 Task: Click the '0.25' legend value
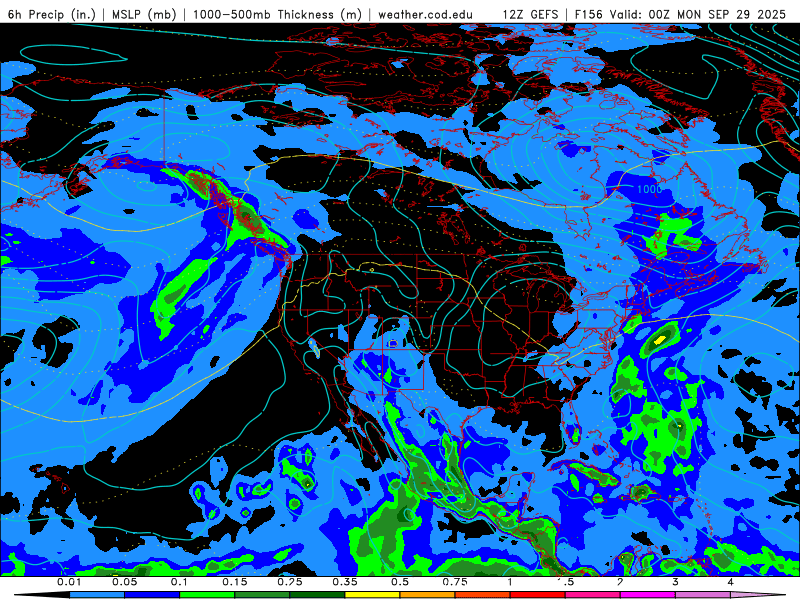[x=290, y=582]
